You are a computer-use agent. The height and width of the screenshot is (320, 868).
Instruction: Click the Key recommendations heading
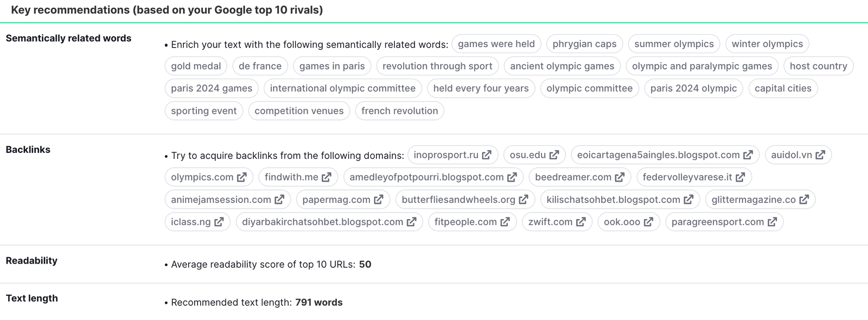[164, 9]
